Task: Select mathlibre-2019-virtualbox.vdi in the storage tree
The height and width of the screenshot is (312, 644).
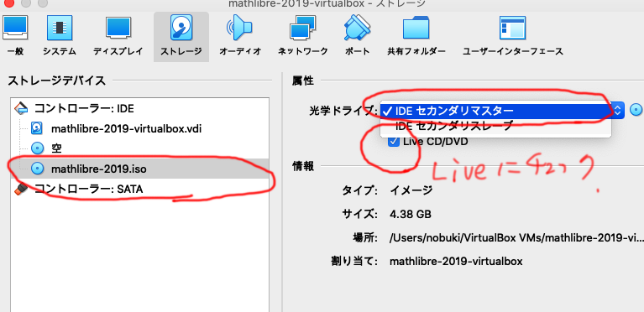Action: [126, 129]
